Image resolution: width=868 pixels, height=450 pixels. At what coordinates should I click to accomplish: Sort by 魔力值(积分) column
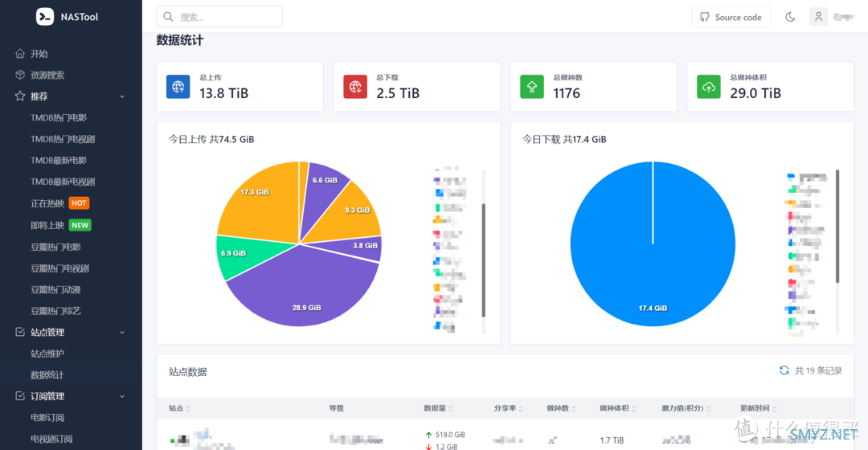click(686, 408)
